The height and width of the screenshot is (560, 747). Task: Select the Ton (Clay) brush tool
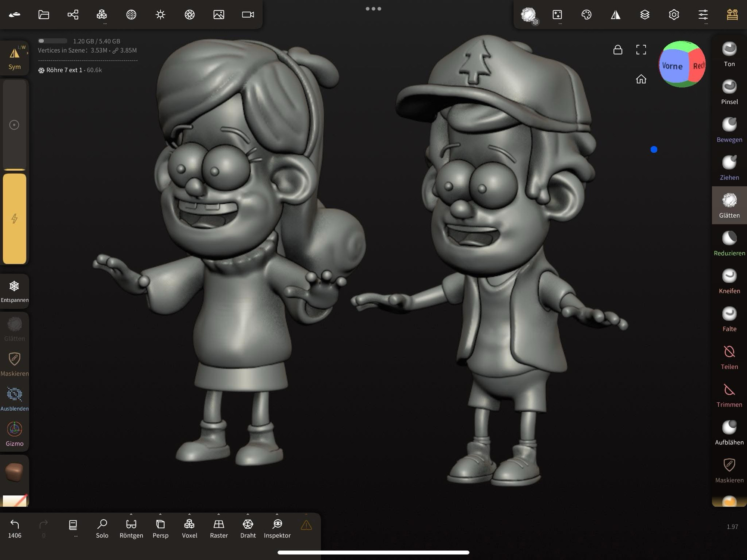click(x=729, y=55)
